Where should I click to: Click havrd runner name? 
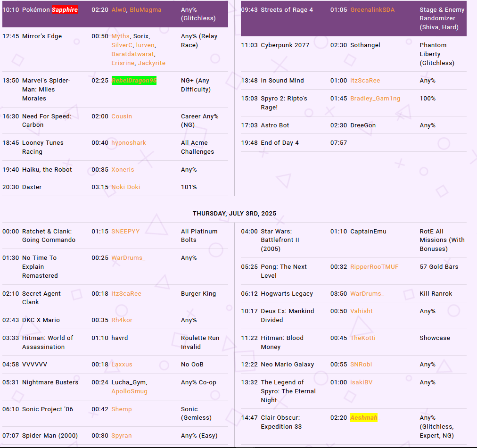coord(120,338)
